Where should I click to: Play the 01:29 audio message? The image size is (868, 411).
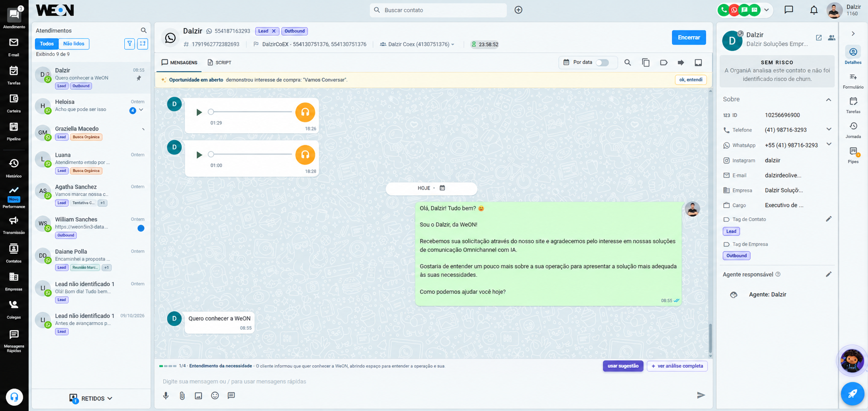(199, 112)
